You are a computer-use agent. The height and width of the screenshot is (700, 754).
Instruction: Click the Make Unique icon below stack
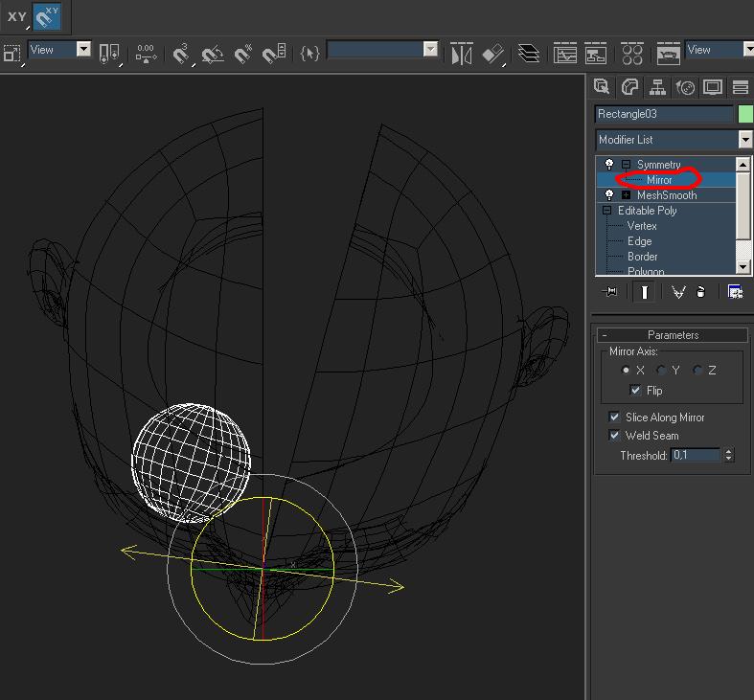point(678,292)
